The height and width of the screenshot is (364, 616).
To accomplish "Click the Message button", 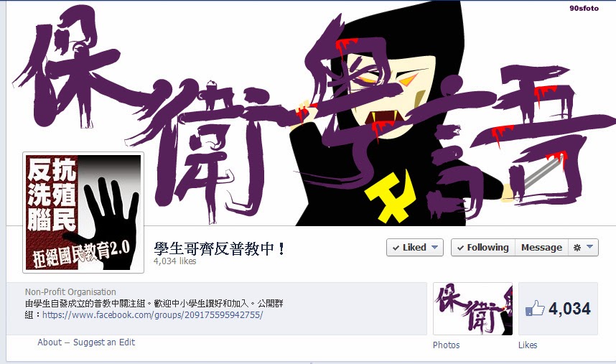I will 541,248.
